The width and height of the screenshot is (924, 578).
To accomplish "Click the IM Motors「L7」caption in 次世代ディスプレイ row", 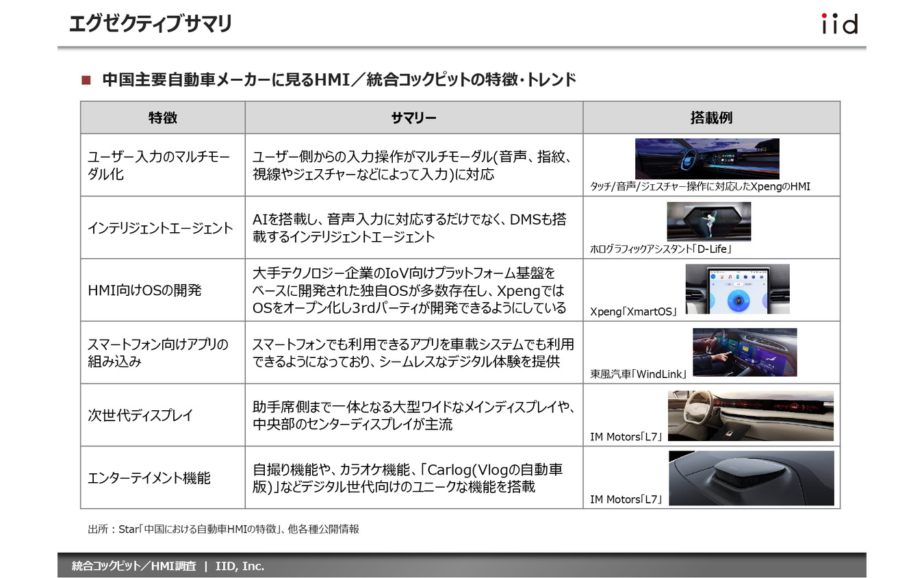I will (x=626, y=436).
